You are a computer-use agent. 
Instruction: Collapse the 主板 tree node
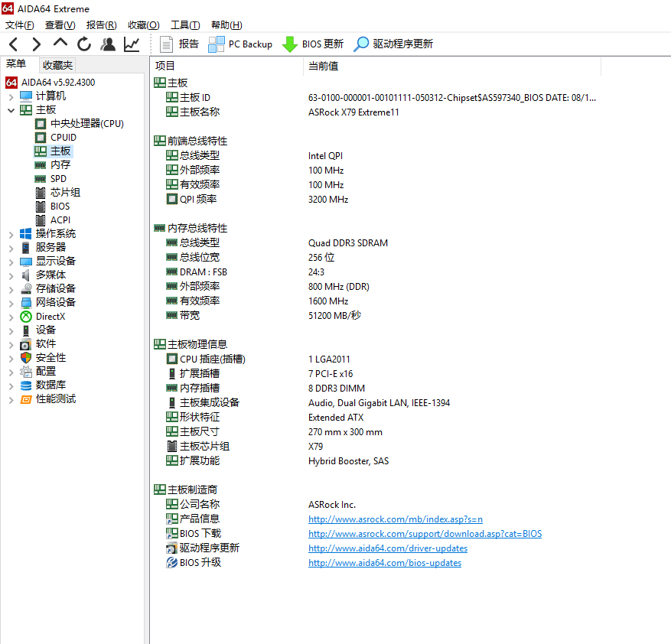click(x=11, y=110)
